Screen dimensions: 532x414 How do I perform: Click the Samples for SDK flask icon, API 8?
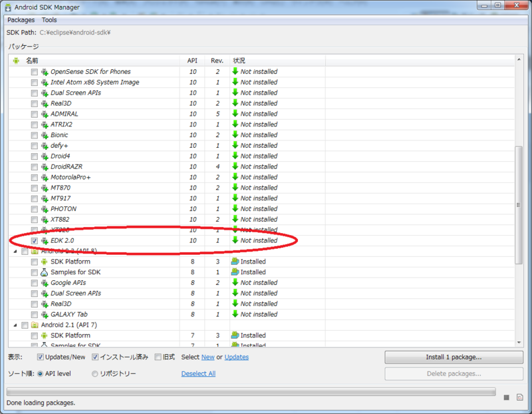[x=44, y=272]
